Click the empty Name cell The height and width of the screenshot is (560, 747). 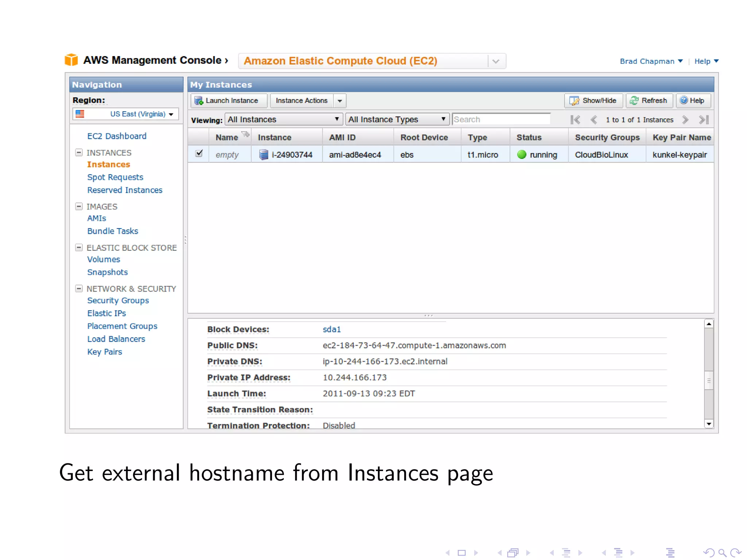click(230, 155)
